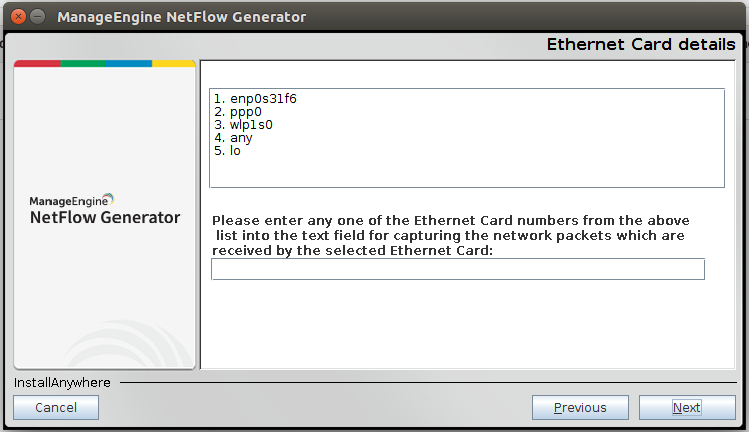
Task: Click the InstallAnywhere label
Action: pyautogui.click(x=62, y=382)
